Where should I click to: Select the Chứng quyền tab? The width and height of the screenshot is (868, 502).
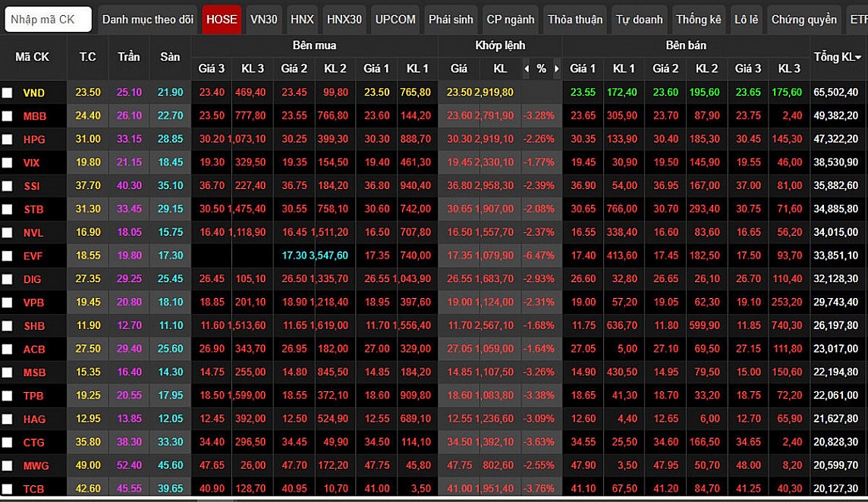[804, 20]
